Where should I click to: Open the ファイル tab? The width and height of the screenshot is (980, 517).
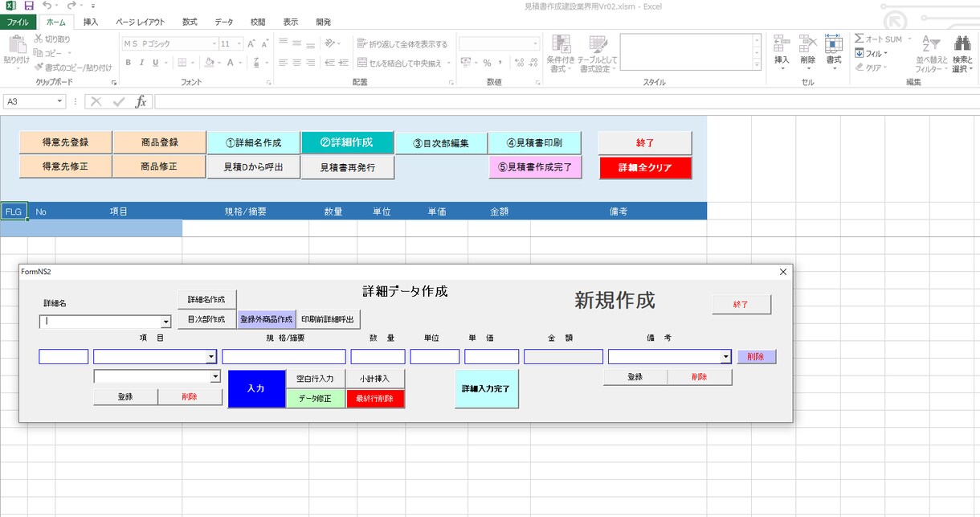point(17,23)
